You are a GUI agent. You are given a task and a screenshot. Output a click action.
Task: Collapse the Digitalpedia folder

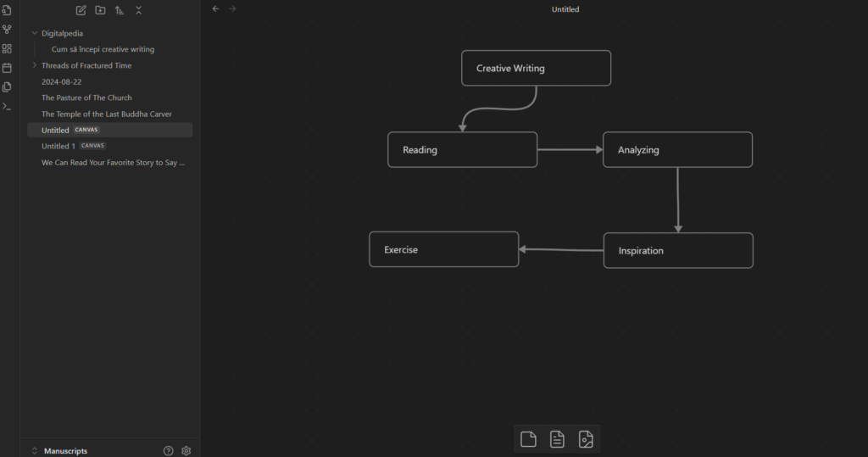(35, 33)
